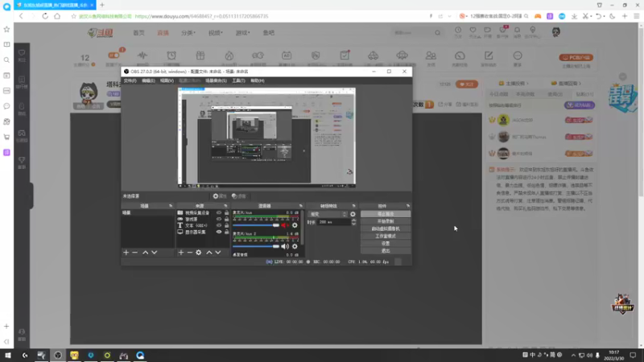
Task: Move the scene up in the Scenes list
Action: (146, 253)
